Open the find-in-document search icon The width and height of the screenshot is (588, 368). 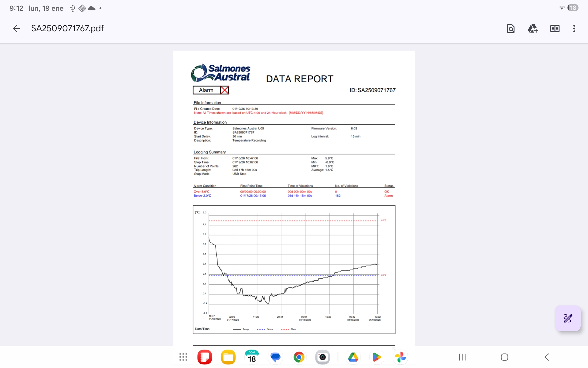pos(511,29)
